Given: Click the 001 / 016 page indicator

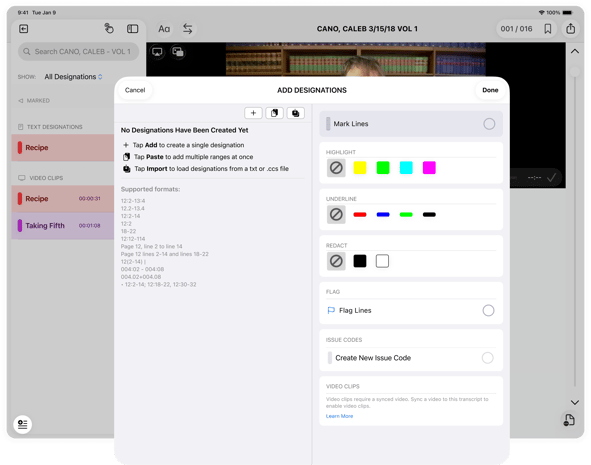Looking at the screenshot, I should (x=516, y=29).
